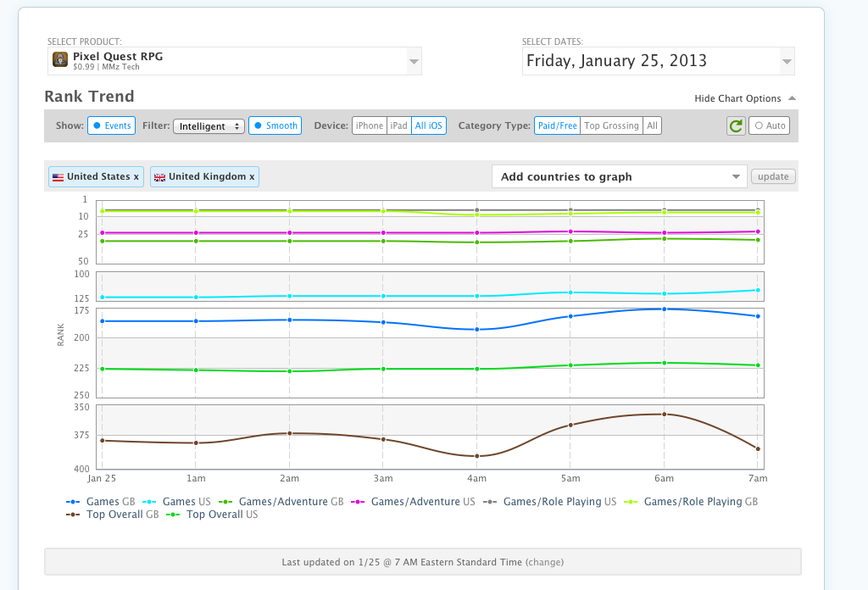Toggle the Events show option
The image size is (868, 590).
click(x=111, y=125)
